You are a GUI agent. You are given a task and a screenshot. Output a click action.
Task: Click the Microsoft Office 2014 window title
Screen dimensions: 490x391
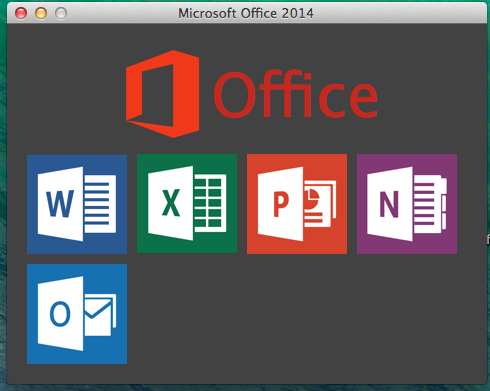click(x=246, y=13)
